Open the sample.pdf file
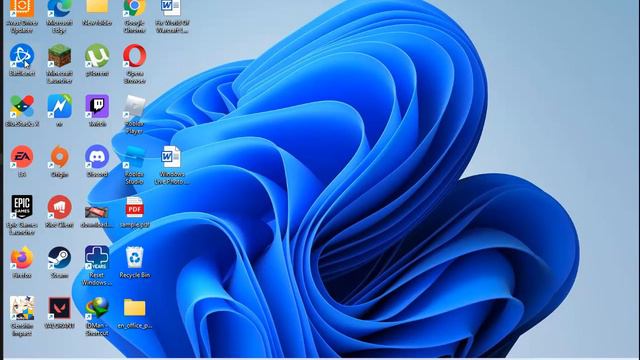 [135, 207]
